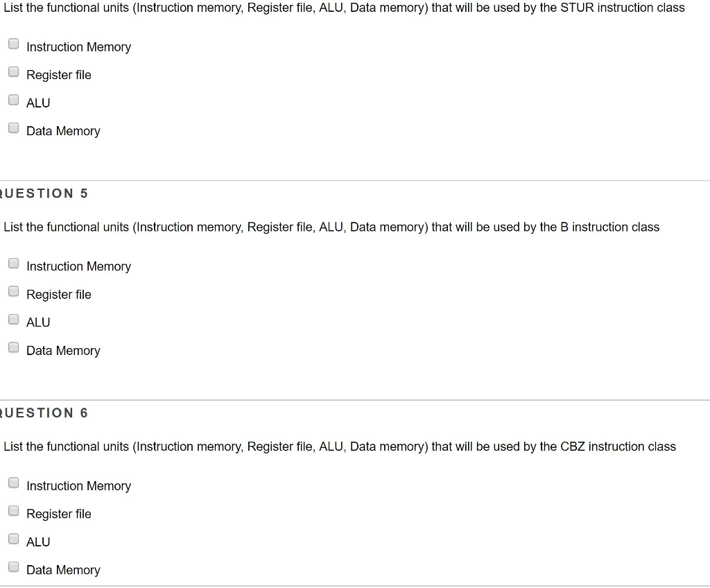Check ALU for the STUR question

[13, 99]
